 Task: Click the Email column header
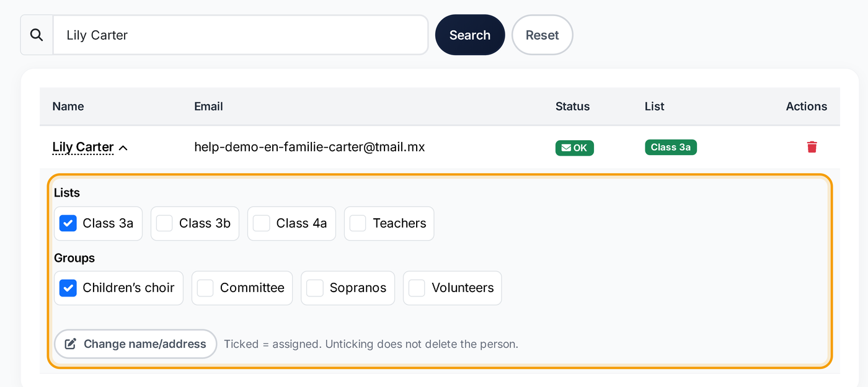coord(208,106)
